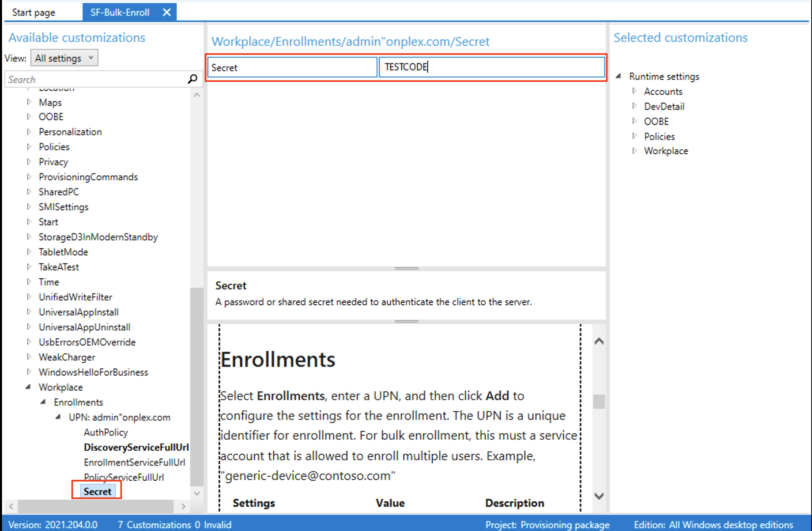Expand OOBE in Available customizations
This screenshot has width=812, height=531.
tap(29, 117)
